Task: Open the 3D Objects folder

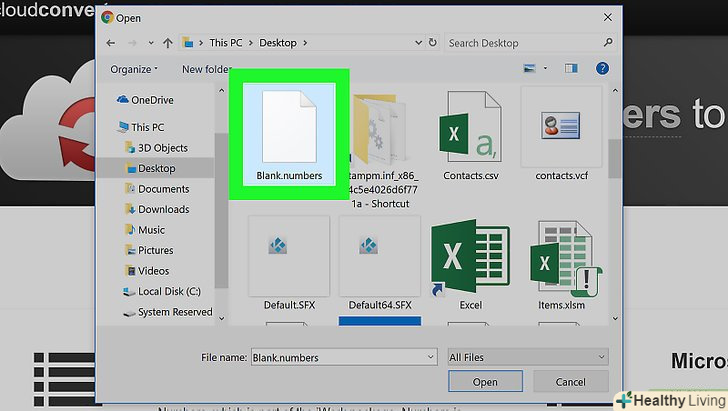Action: click(x=156, y=148)
